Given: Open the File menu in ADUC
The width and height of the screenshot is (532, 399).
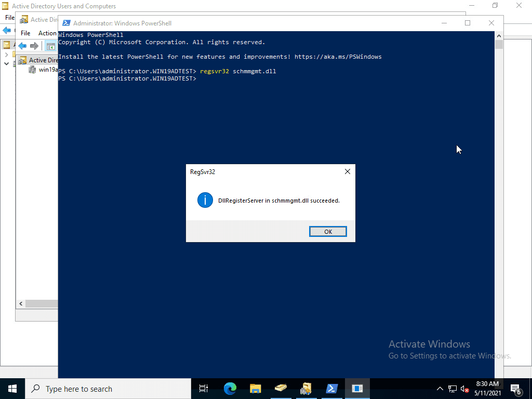Looking at the screenshot, I should 25,33.
